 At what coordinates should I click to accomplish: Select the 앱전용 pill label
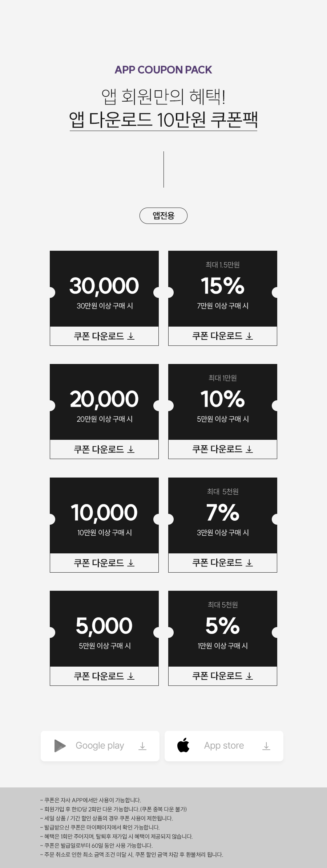tap(163, 216)
